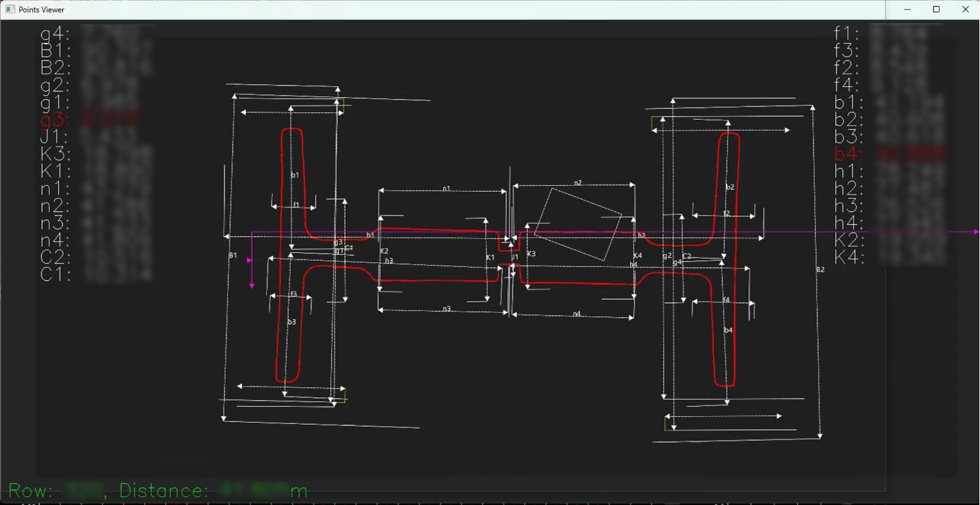Select the "h4:" entry in the right value list
This screenshot has height=505, width=980.
pyautogui.click(x=848, y=223)
